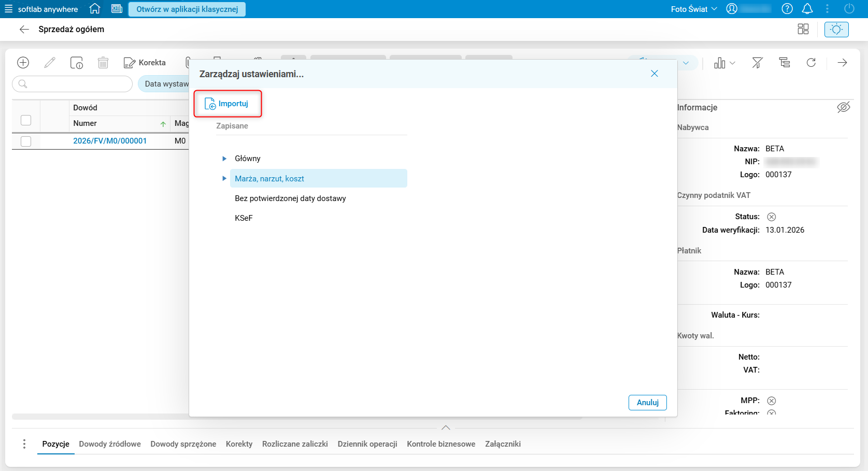868x471 pixels.
Task: Click the pencil edit icon
Action: point(50,63)
